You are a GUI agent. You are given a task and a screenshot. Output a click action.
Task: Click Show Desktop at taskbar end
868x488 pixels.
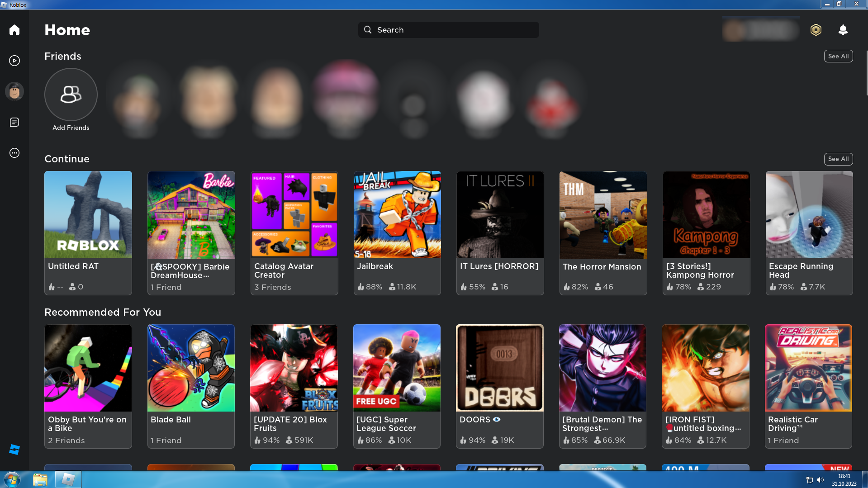tap(864, 479)
